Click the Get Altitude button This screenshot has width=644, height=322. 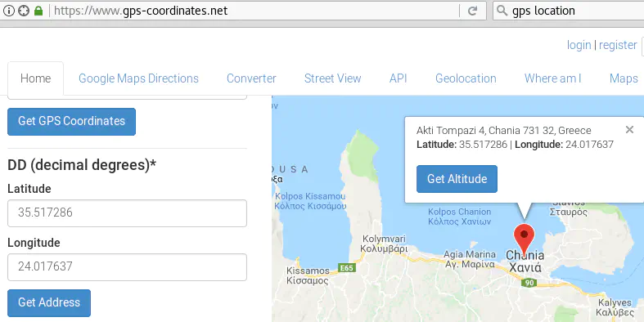[x=457, y=179]
